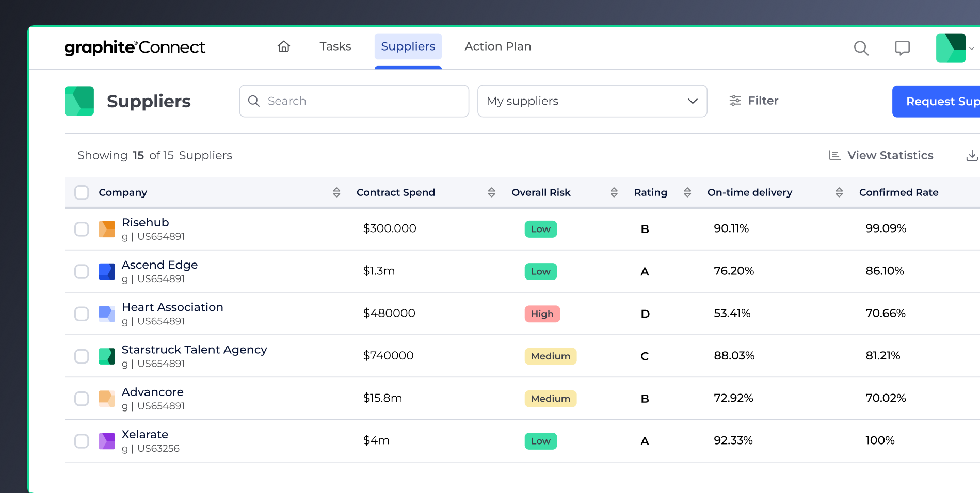Viewport: 980px width, 493px height.
Task: Click the 53.41% on-time delivery value
Action: (x=732, y=313)
